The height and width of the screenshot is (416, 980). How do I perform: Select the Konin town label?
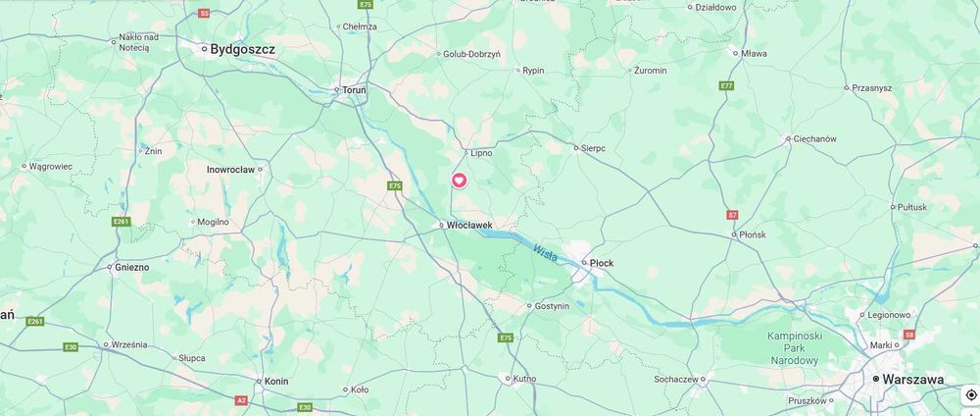click(276, 381)
